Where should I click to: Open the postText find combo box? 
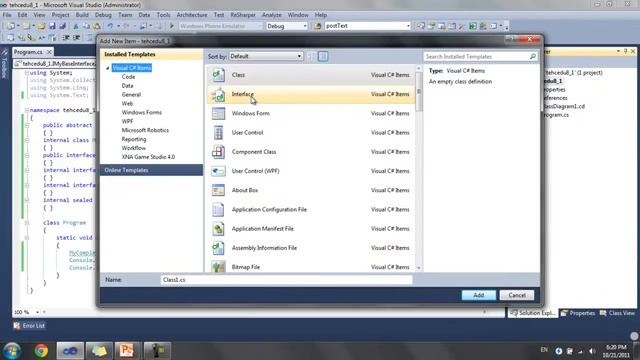point(367,26)
